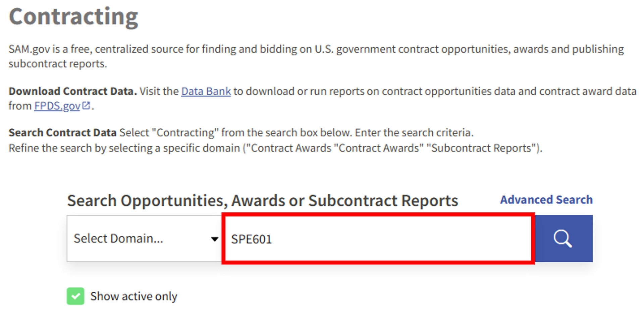
Task: Click the dropdown caret on Select Domain
Action: pyautogui.click(x=214, y=239)
